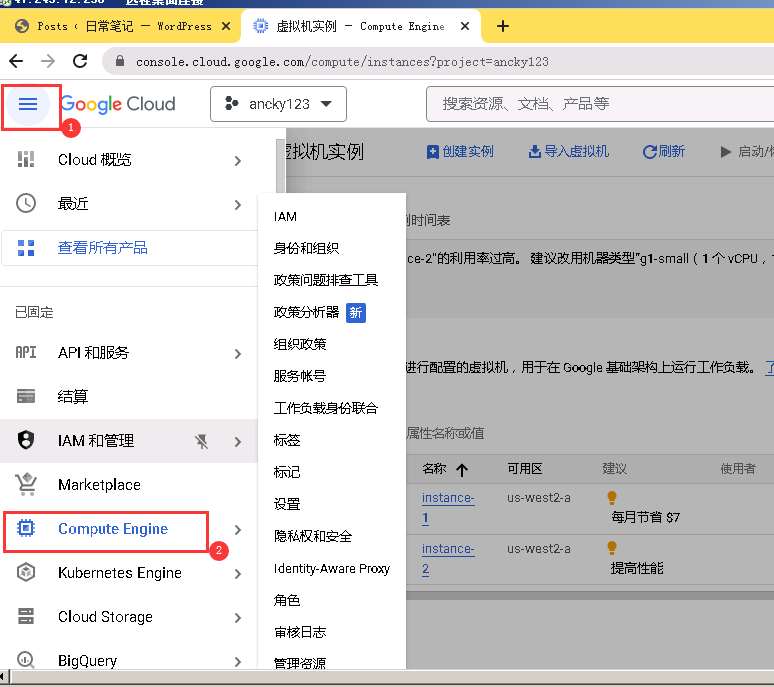
Task: Click the 启动 play icon in toolbar
Action: [x=725, y=152]
